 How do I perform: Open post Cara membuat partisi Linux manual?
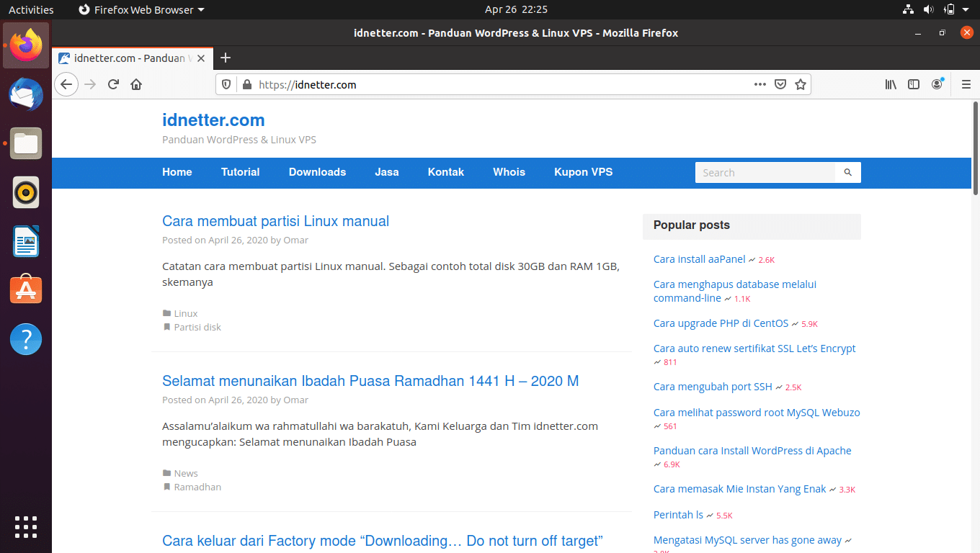click(275, 221)
